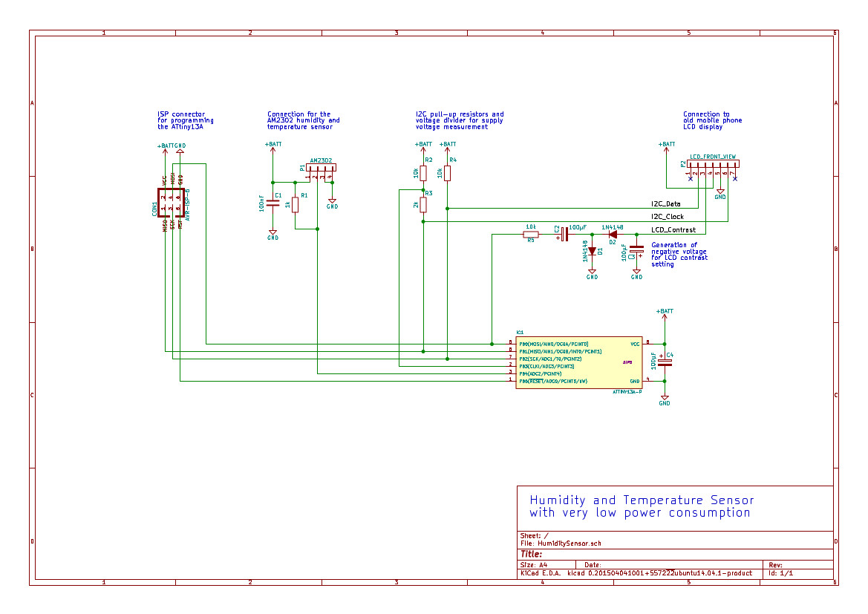This screenshot has width=868, height=614.
Task: Click the 2k resistor R3 symbol
Action: (423, 205)
